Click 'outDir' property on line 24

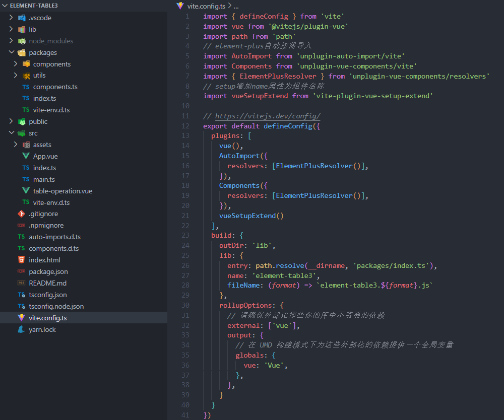click(x=231, y=245)
